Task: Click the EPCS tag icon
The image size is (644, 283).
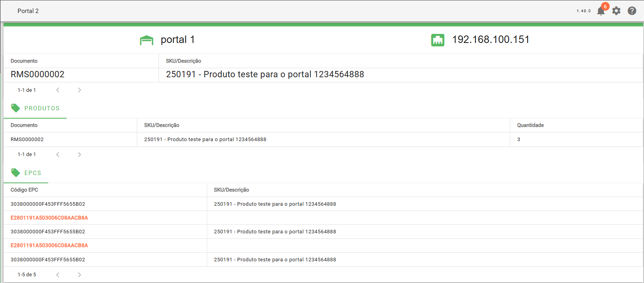Action: point(16,173)
